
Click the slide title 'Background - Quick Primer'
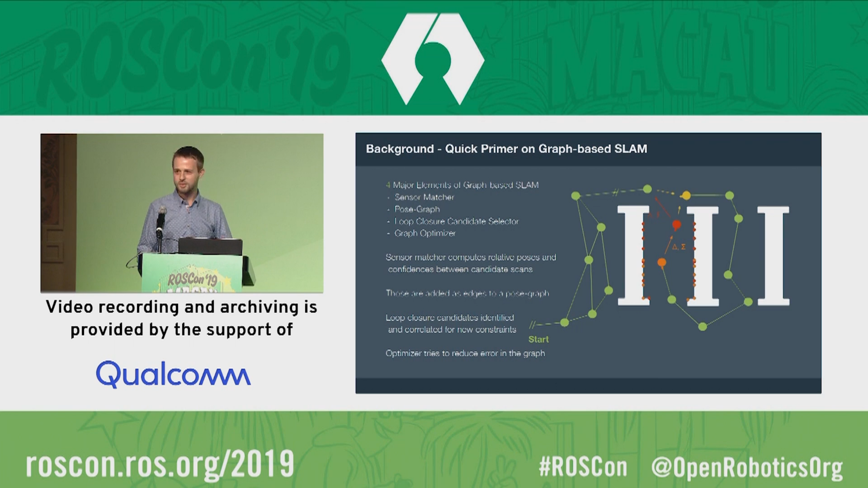click(x=506, y=149)
